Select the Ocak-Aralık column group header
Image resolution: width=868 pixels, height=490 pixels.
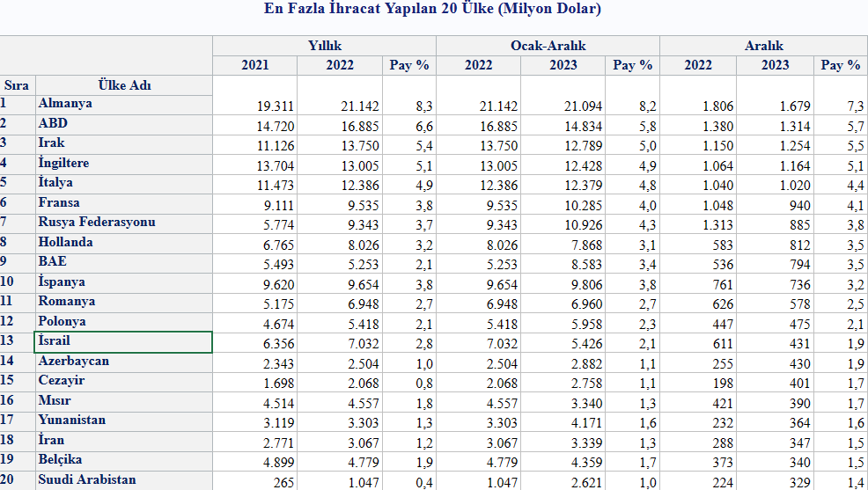(548, 46)
